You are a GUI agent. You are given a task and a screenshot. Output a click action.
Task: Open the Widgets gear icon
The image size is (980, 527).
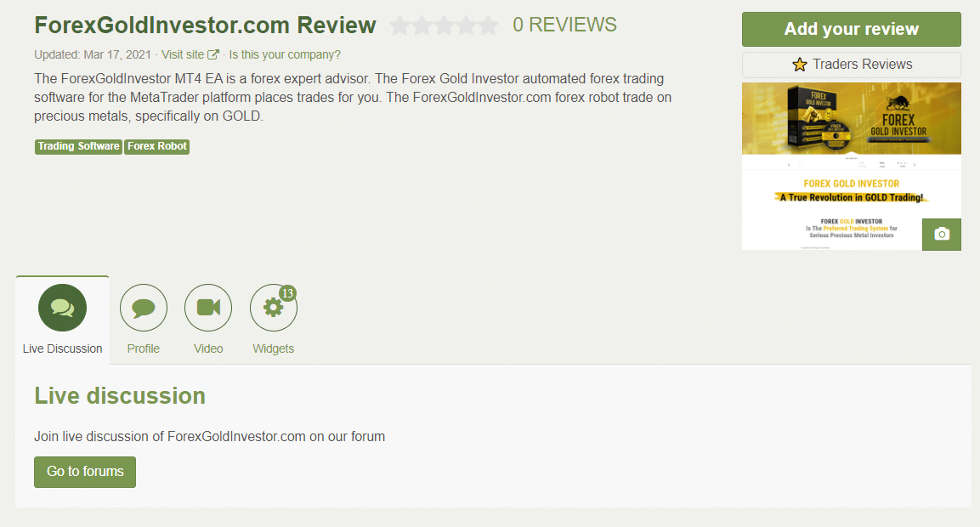273,308
